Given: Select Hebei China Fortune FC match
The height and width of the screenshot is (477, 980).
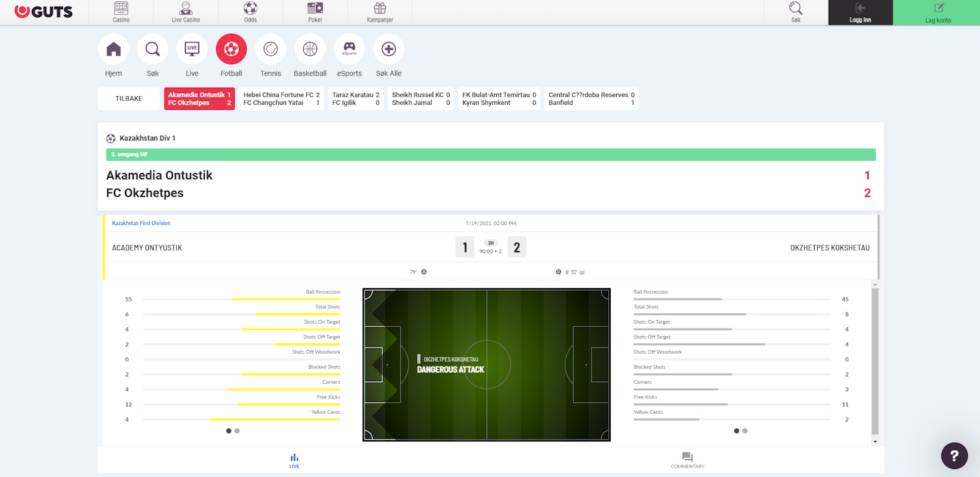Looking at the screenshot, I should tap(281, 99).
